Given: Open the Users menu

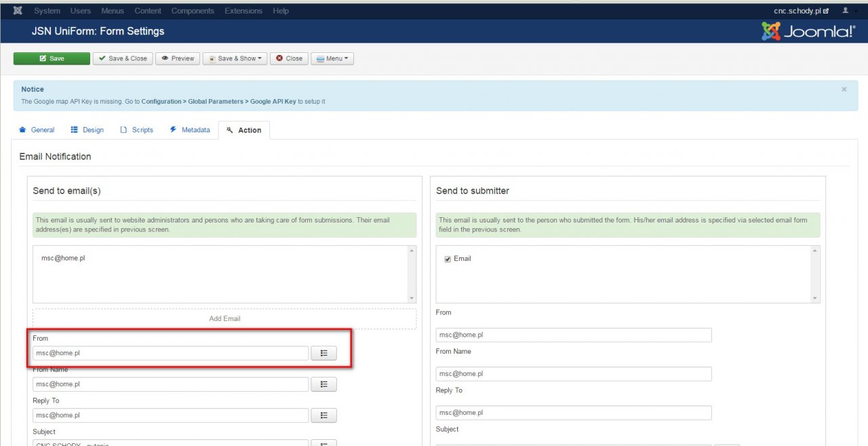Looking at the screenshot, I should click(x=81, y=11).
